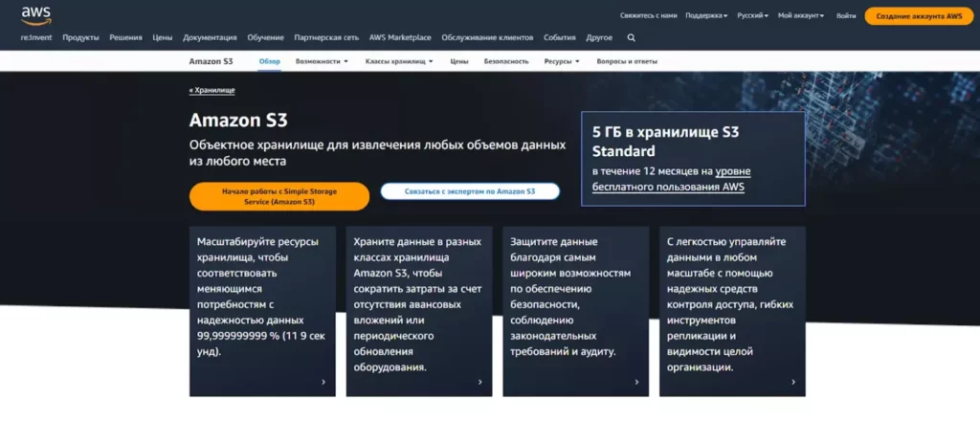Open уровне бесплатного пользования AWS link

click(x=671, y=179)
